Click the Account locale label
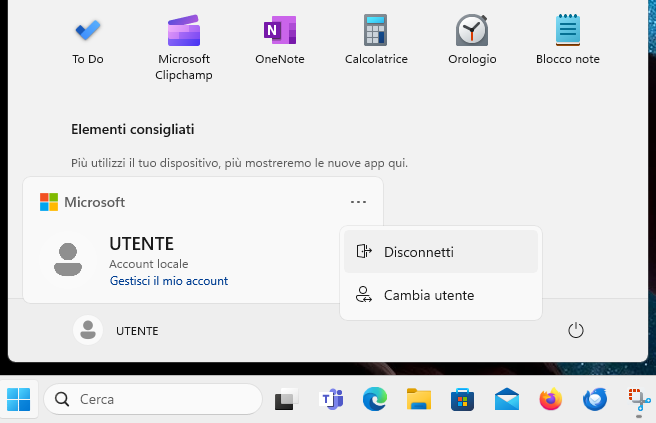 pos(149,264)
